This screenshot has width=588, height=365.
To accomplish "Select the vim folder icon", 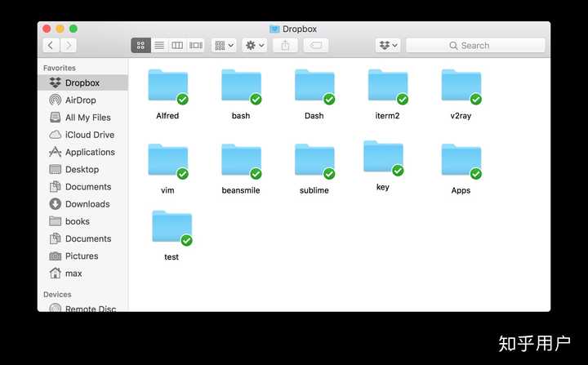I will (167, 161).
